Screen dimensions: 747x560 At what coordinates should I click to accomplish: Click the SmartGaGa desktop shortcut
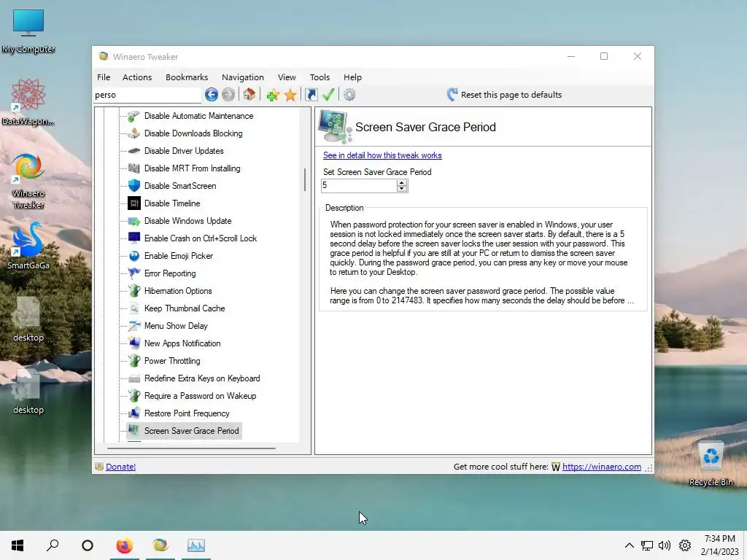pyautogui.click(x=28, y=246)
